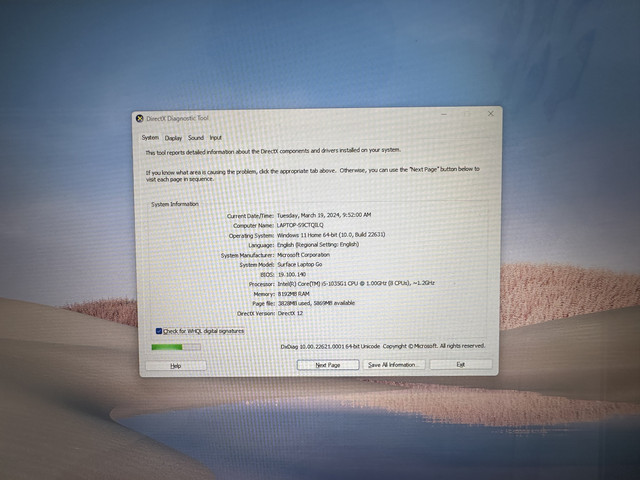640x480 pixels.
Task: Click Save All Information button
Action: 394,364
